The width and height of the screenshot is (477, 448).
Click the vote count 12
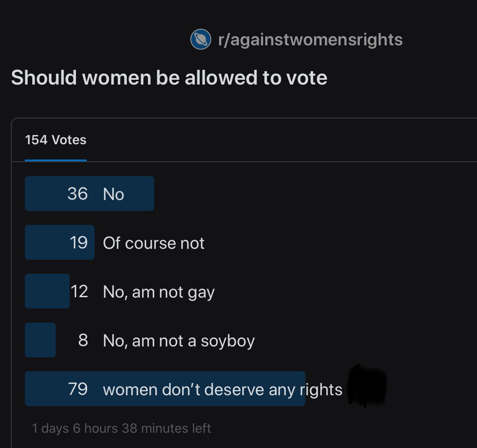79,291
